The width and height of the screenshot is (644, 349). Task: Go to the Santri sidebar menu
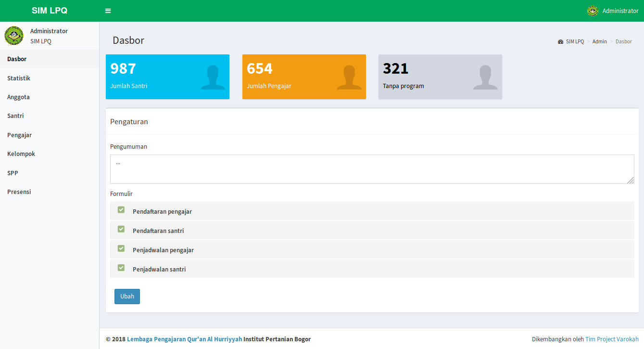coord(15,116)
